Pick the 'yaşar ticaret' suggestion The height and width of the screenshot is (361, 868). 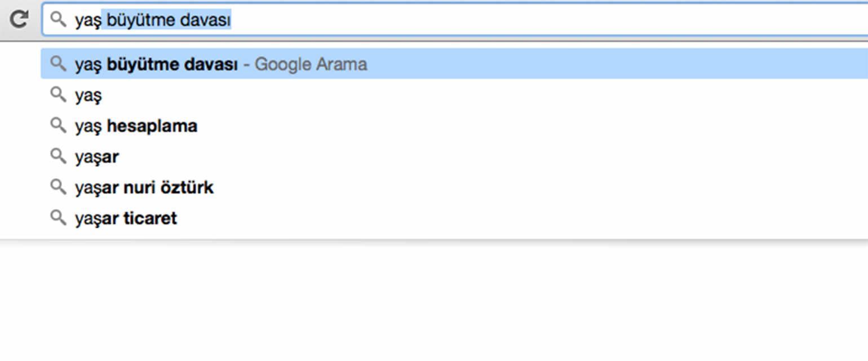[454, 218]
